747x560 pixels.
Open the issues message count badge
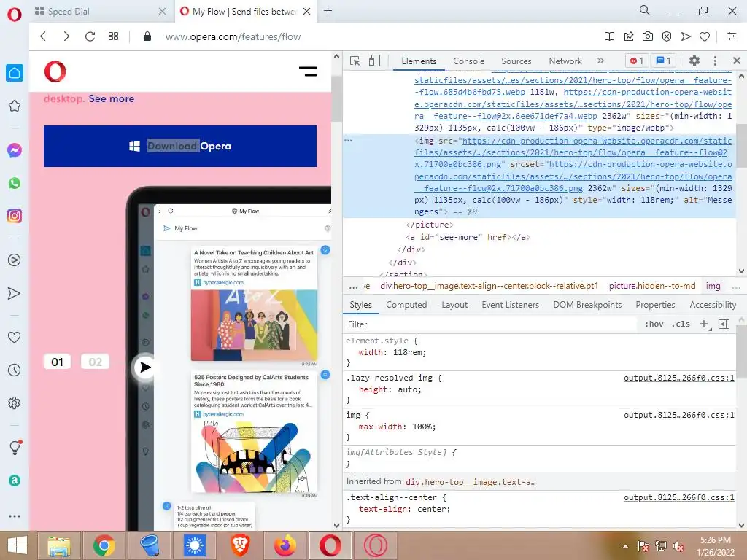tap(664, 61)
